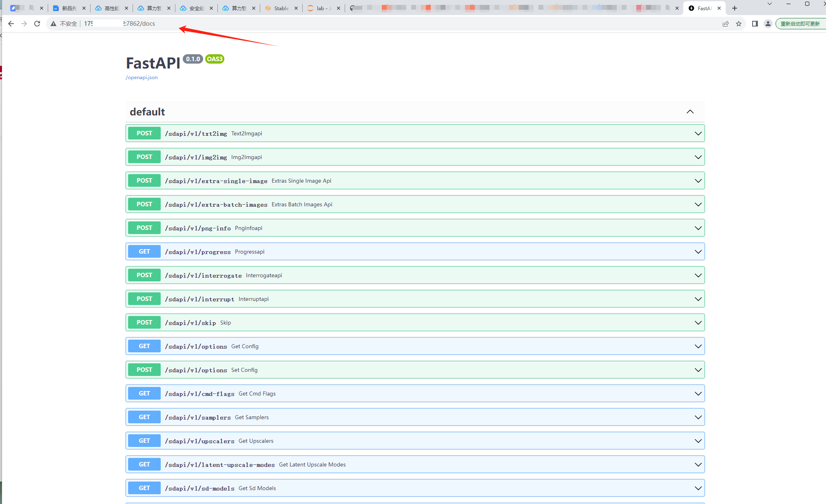Click the restart to update button
Image resolution: width=826 pixels, height=504 pixels.
[x=800, y=24]
